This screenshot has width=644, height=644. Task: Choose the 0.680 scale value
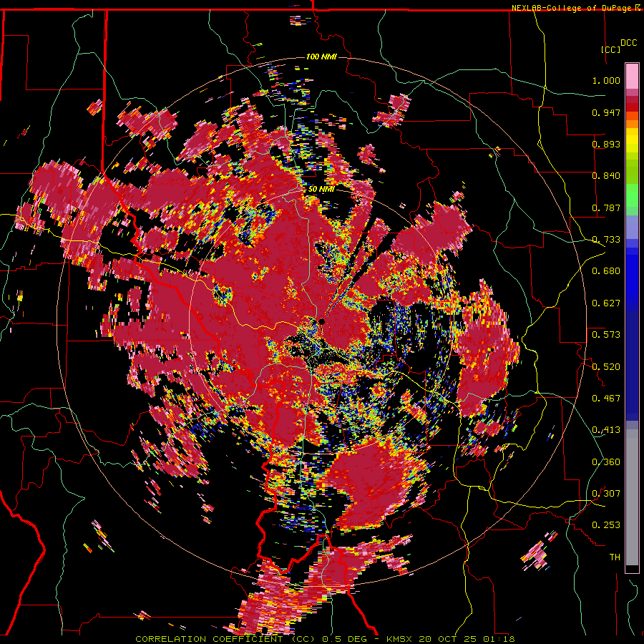606,271
